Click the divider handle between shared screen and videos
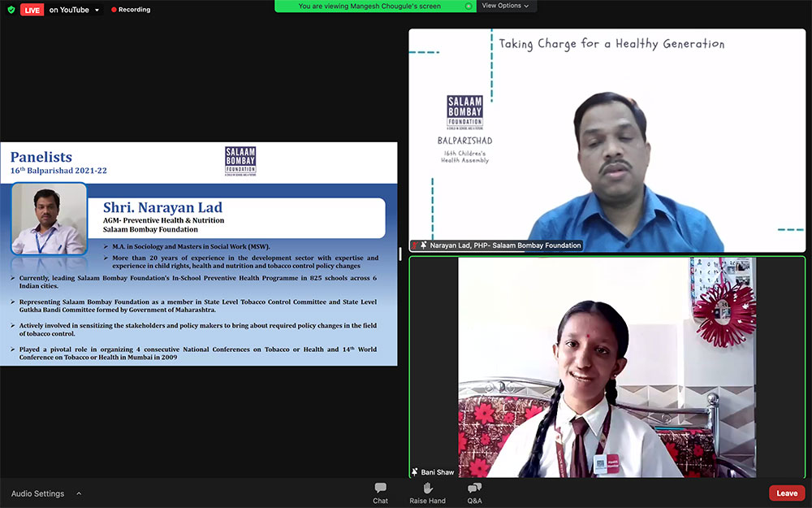 [x=400, y=254]
